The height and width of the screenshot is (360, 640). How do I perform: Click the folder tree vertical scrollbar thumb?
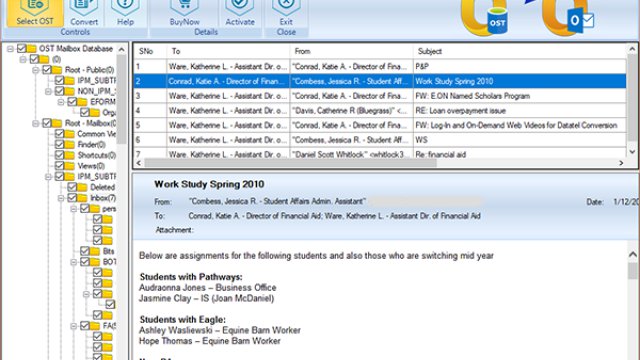122,99
